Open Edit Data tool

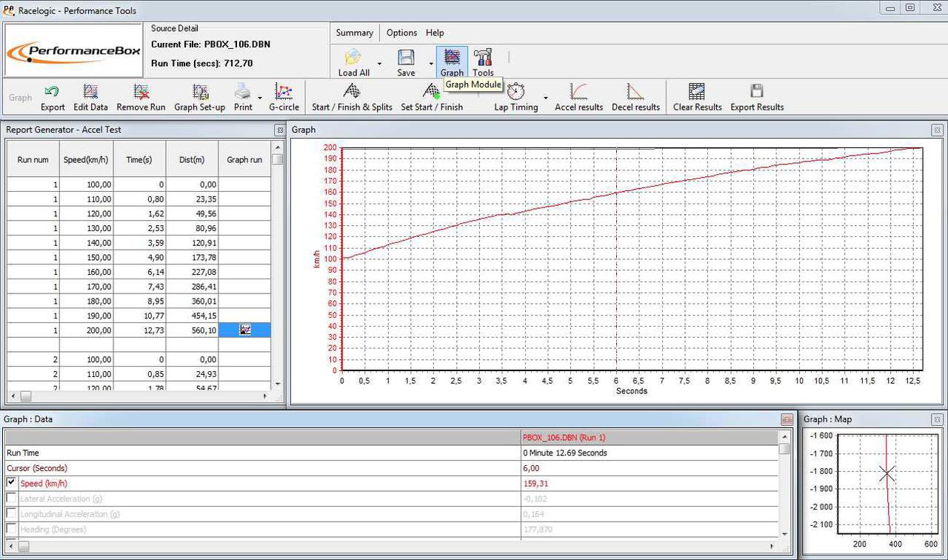click(x=90, y=91)
